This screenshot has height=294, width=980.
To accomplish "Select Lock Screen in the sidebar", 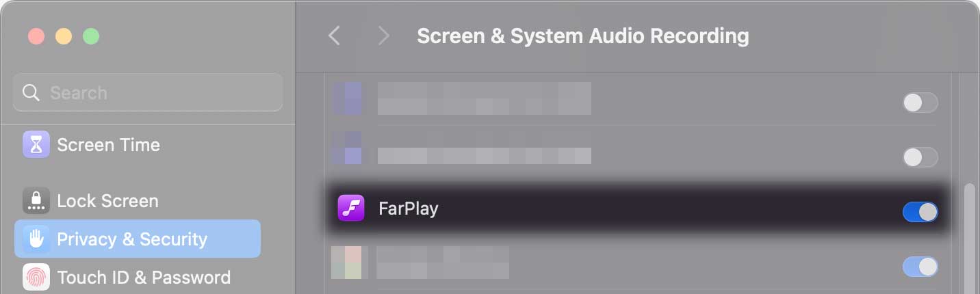I will (x=107, y=201).
